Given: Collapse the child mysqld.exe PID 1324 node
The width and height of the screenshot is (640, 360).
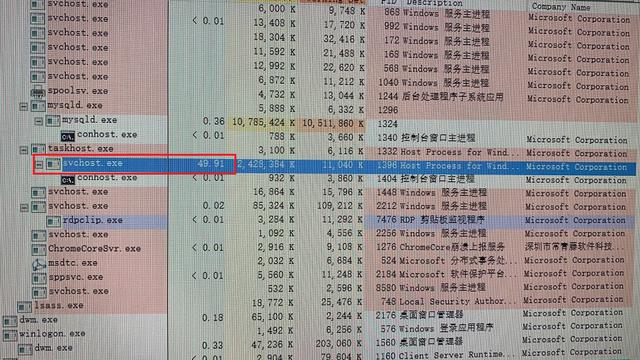Looking at the screenshot, I should tap(39, 121).
